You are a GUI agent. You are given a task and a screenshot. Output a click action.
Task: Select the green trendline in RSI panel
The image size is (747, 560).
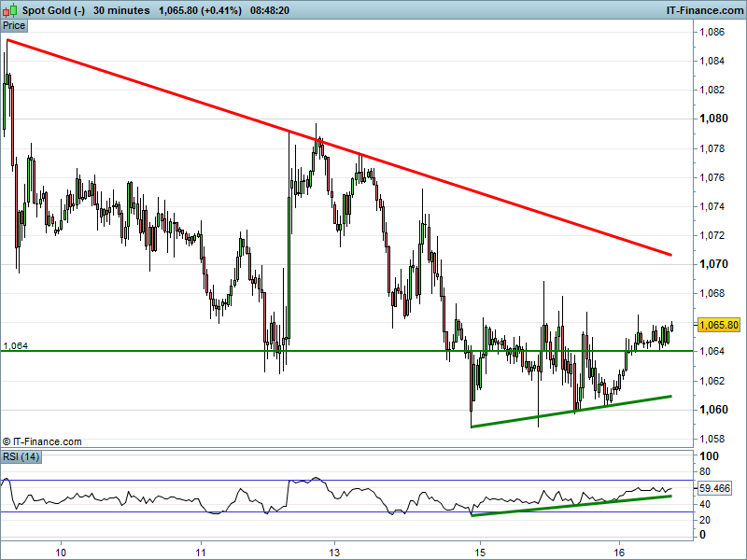(570, 505)
